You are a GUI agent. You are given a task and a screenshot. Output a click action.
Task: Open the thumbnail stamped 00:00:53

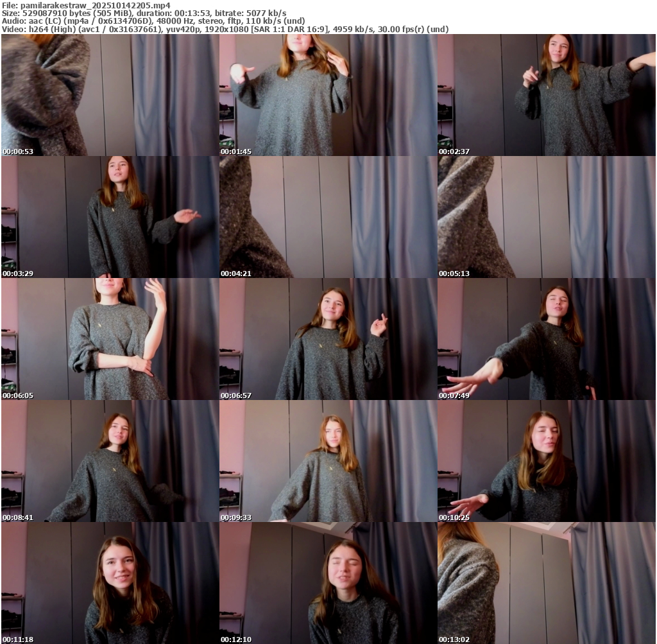click(x=110, y=95)
